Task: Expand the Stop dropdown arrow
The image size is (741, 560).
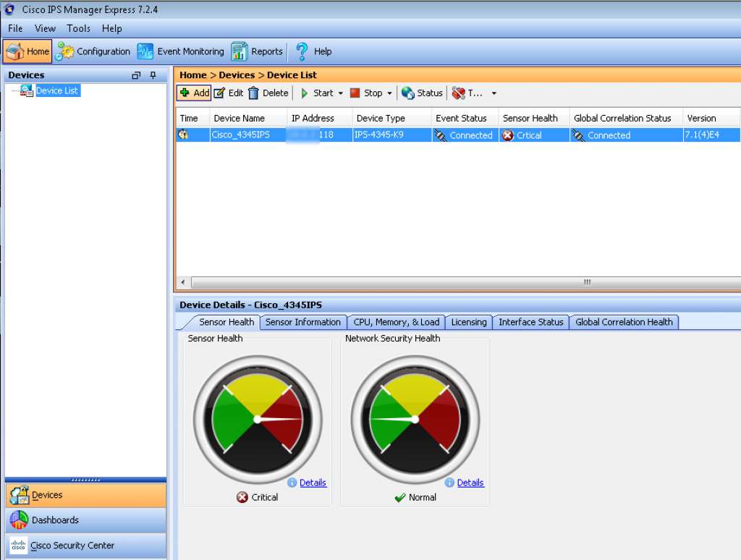Action: pos(389,93)
